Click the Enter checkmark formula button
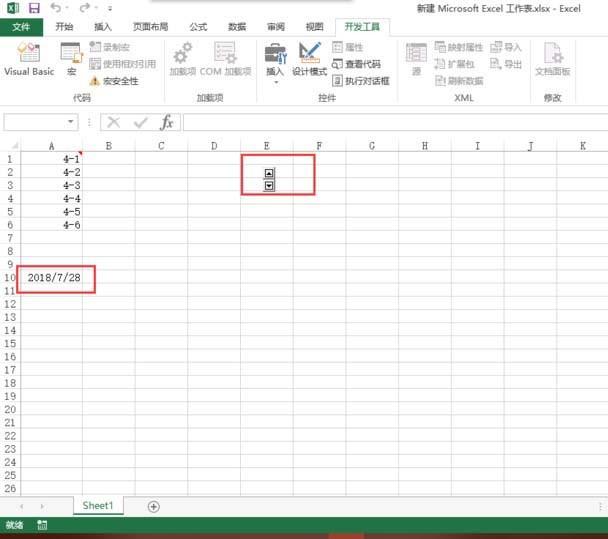Screen dimensions: 608x539 click(140, 122)
